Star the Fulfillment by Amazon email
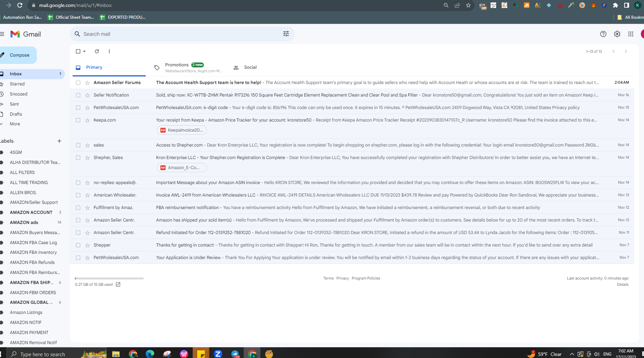This screenshot has height=358, width=644. point(87,208)
